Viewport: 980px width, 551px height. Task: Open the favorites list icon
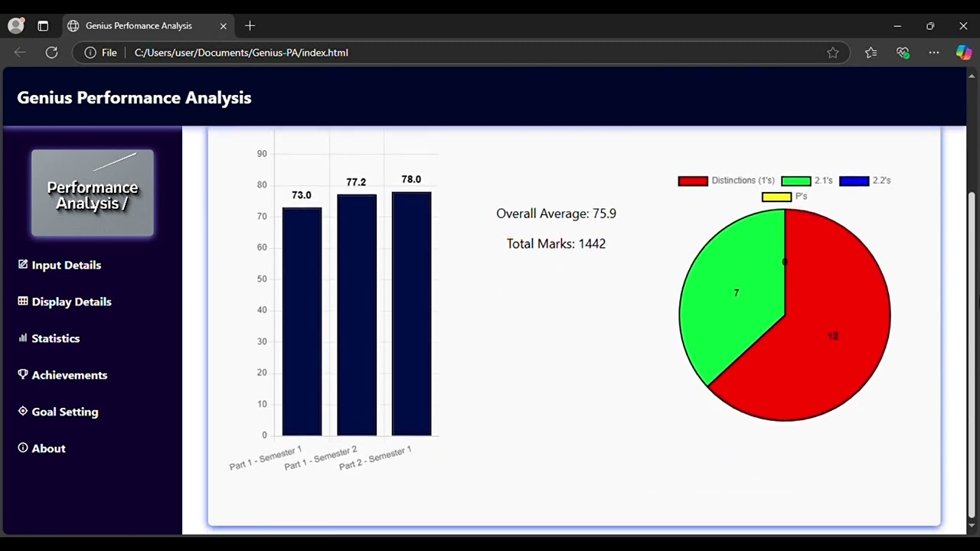tap(871, 52)
